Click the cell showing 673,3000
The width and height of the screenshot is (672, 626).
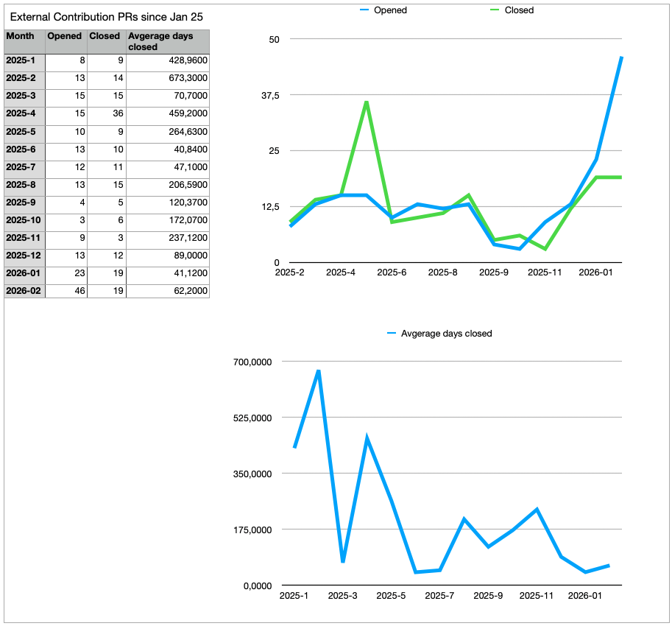tap(167, 78)
